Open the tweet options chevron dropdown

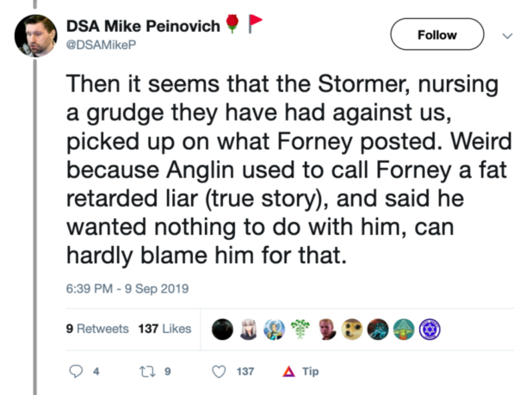507,35
